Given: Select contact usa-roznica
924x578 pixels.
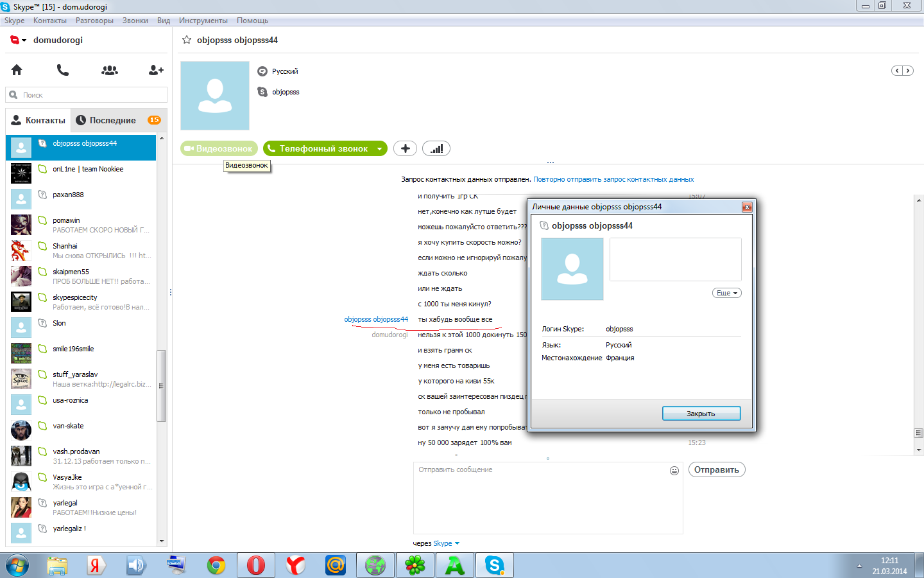Looking at the screenshot, I should [x=81, y=405].
